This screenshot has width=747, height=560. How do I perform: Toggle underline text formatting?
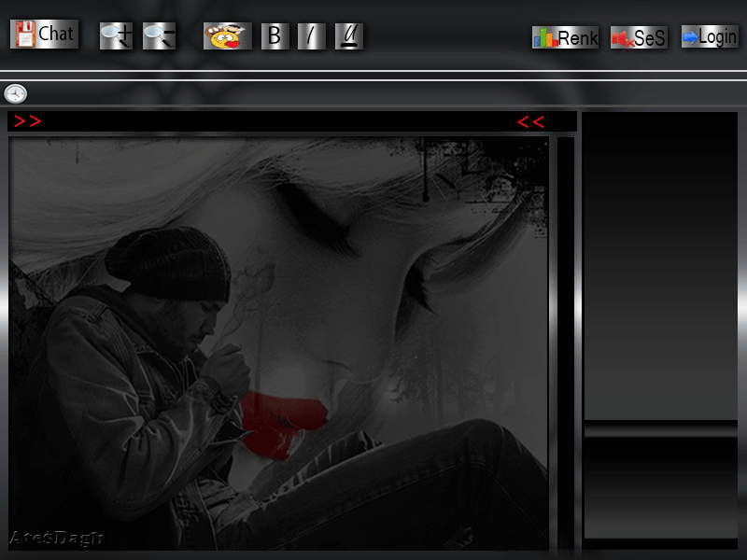[x=348, y=36]
